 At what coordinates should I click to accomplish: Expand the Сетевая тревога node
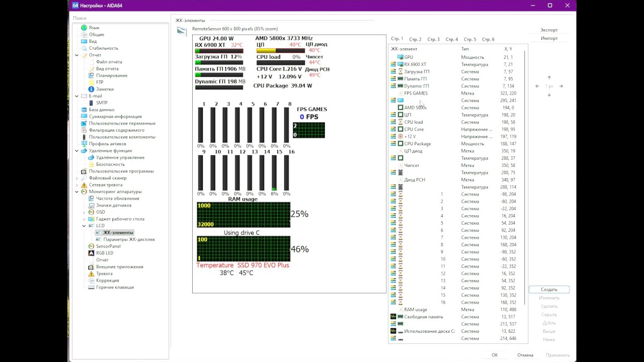point(77,185)
